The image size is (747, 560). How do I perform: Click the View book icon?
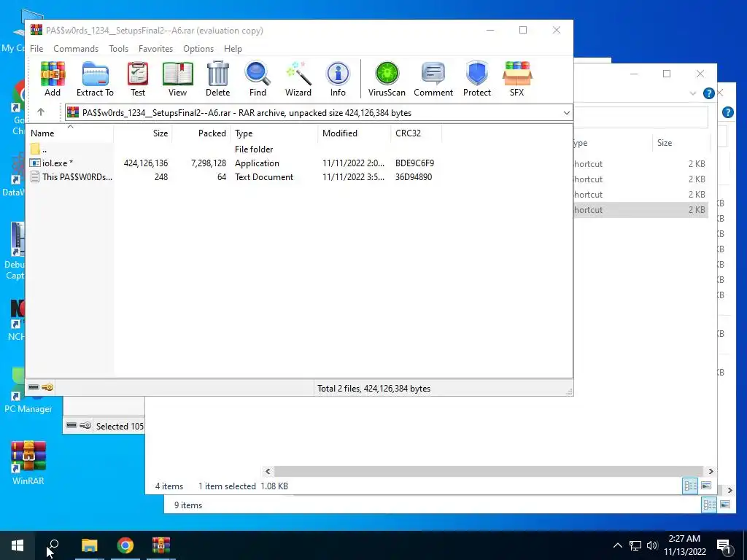[177, 79]
